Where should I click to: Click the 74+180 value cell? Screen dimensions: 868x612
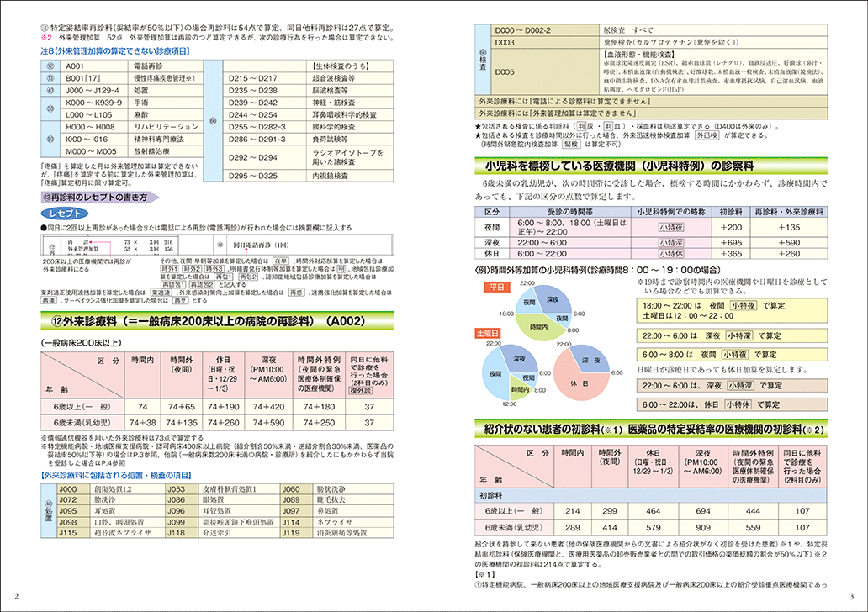[x=320, y=407]
